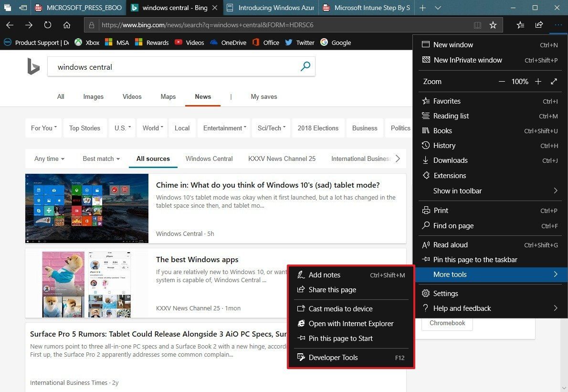The width and height of the screenshot is (568, 392).
Task: Open the "World" news category dropdown
Action: [x=152, y=128]
